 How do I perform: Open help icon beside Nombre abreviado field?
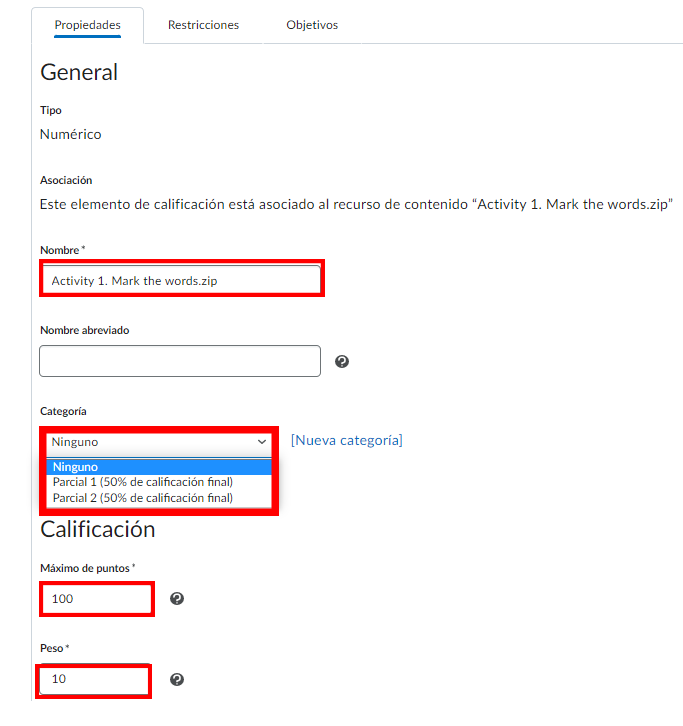click(342, 362)
